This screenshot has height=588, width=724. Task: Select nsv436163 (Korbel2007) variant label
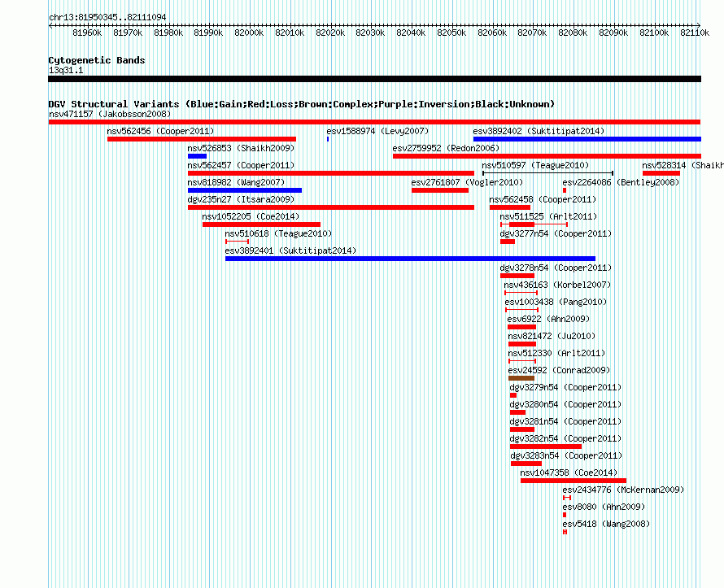click(557, 285)
